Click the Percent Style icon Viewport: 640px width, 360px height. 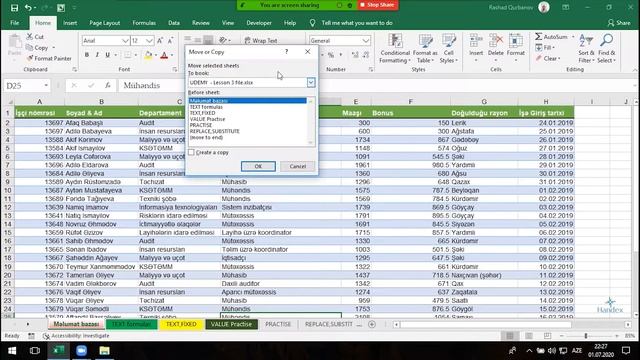(x=331, y=55)
